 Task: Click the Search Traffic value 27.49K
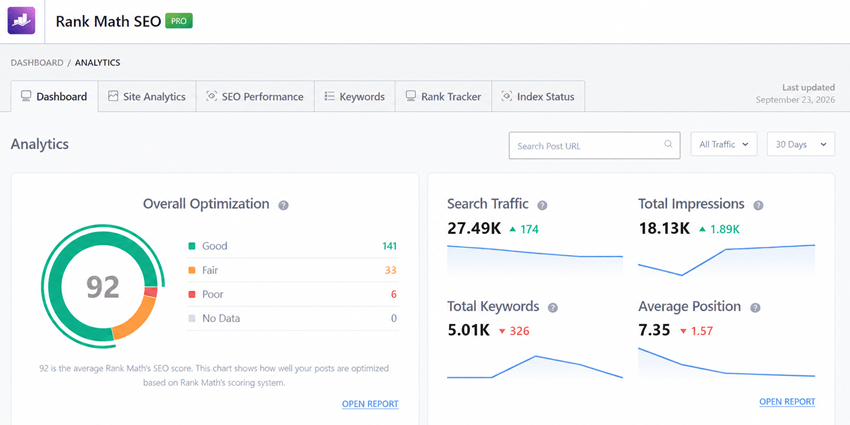coord(474,228)
